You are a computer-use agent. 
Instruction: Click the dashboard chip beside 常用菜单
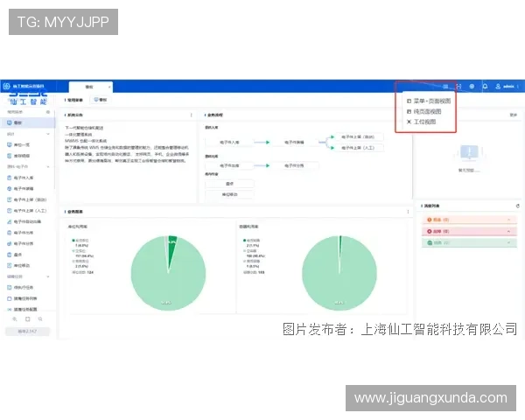pos(101,100)
